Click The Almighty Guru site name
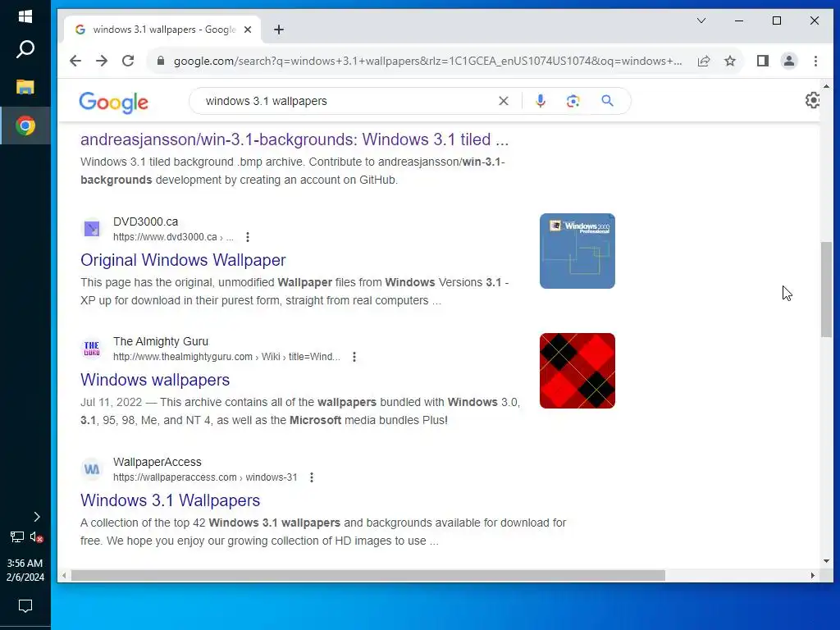Viewport: 840px width, 630px height. click(161, 341)
